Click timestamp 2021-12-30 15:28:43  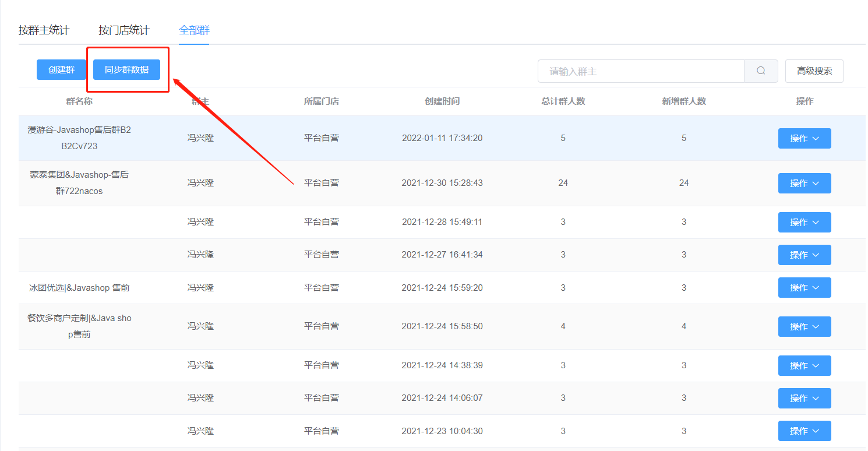[442, 182]
